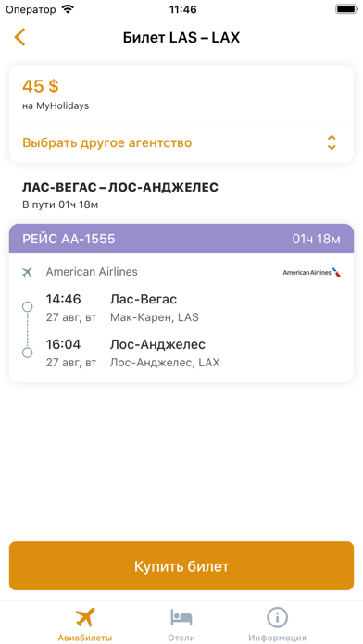
Task: Tap the Купить билет button
Action: pos(181,566)
